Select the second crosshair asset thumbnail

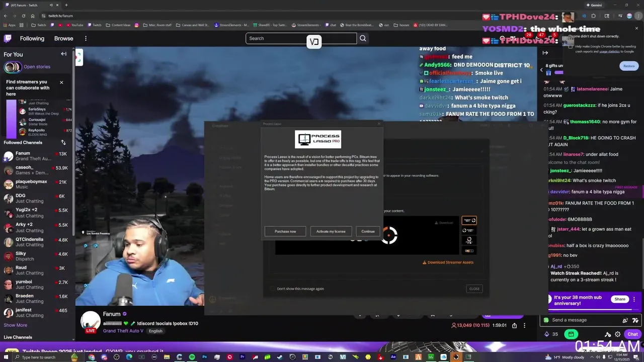[x=469, y=230]
